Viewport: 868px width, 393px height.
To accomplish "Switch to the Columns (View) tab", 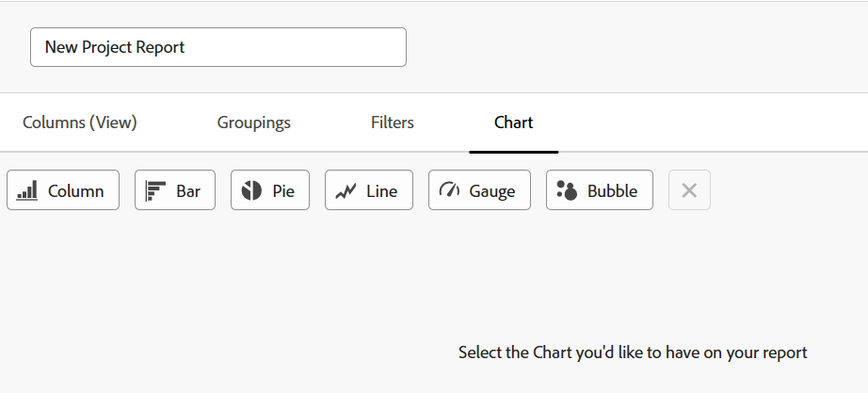I will 80,123.
